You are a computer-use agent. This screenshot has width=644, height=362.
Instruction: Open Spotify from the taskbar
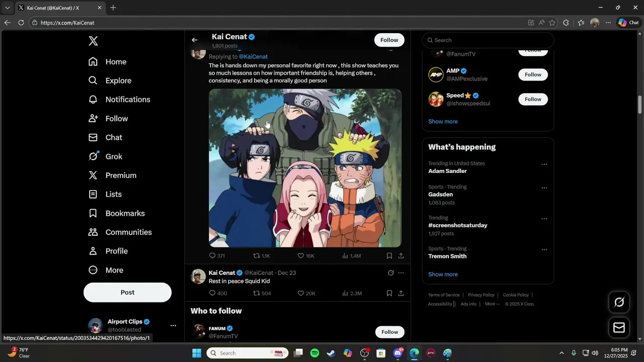pos(314,353)
